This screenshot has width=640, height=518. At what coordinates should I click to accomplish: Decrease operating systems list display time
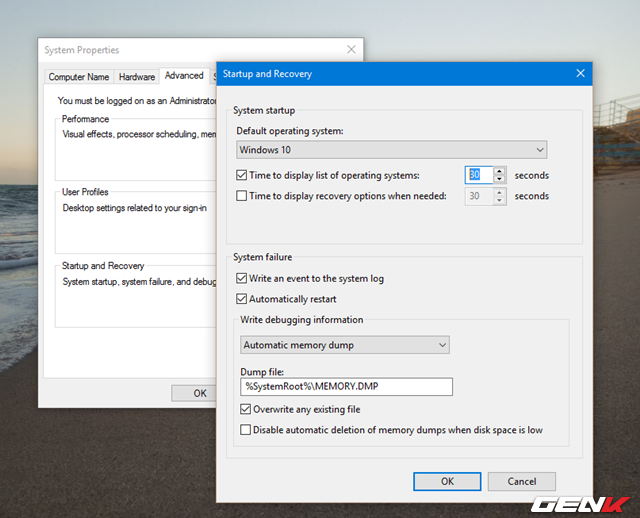tap(500, 180)
